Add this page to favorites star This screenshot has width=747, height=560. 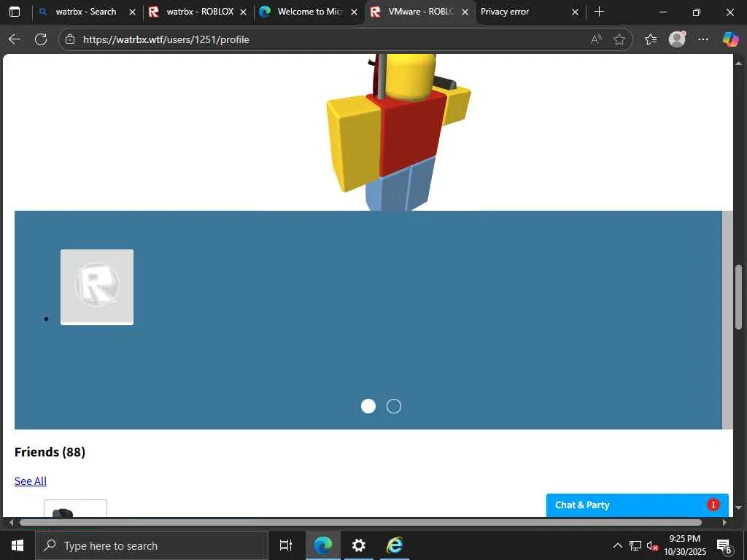(619, 39)
